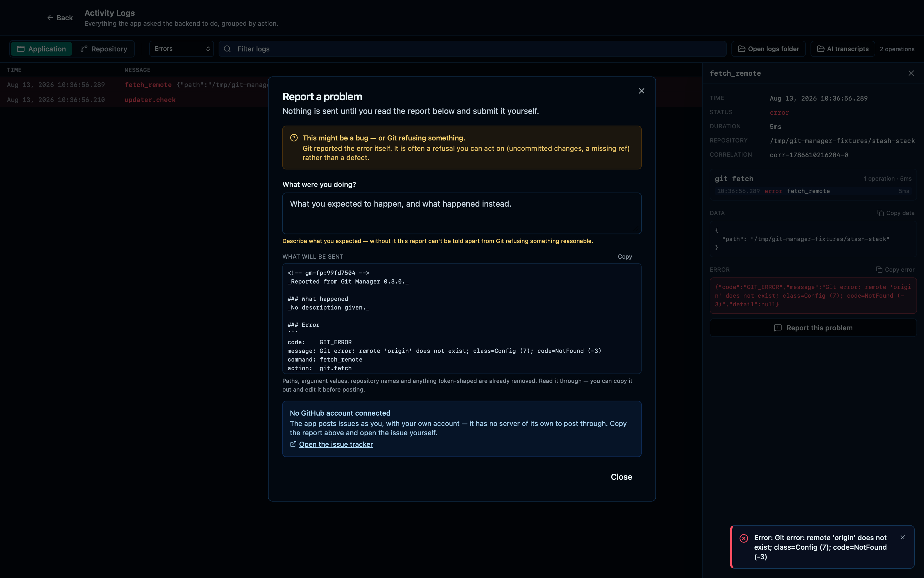Click the repository path /tmp/git-manager-fixtures/stash-stack value
Screen dimensions: 924x578
coord(842,141)
